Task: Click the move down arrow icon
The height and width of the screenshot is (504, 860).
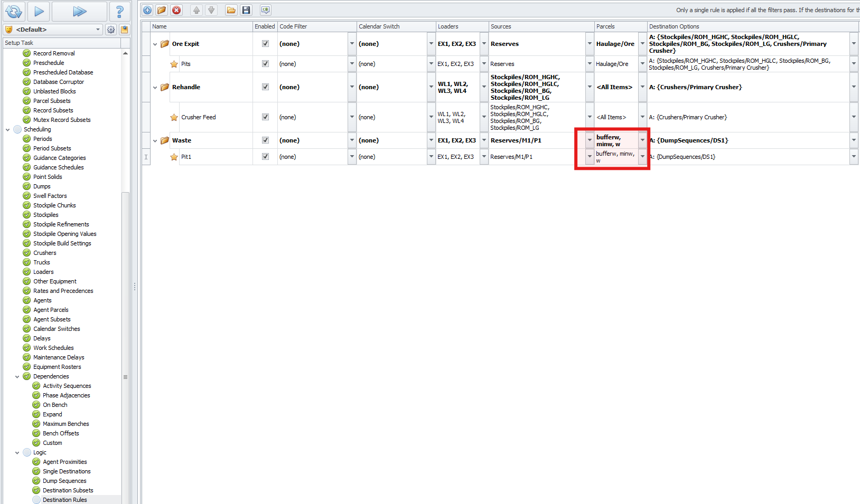Action: click(211, 10)
